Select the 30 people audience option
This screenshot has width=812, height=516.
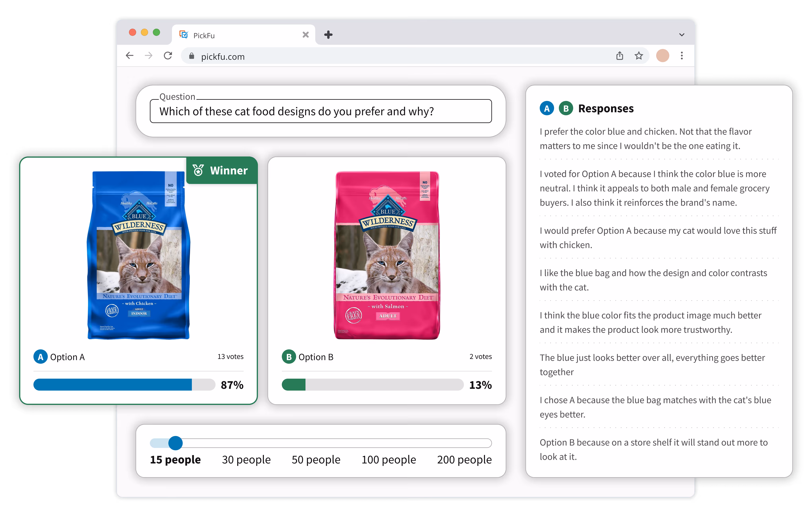coord(246,460)
